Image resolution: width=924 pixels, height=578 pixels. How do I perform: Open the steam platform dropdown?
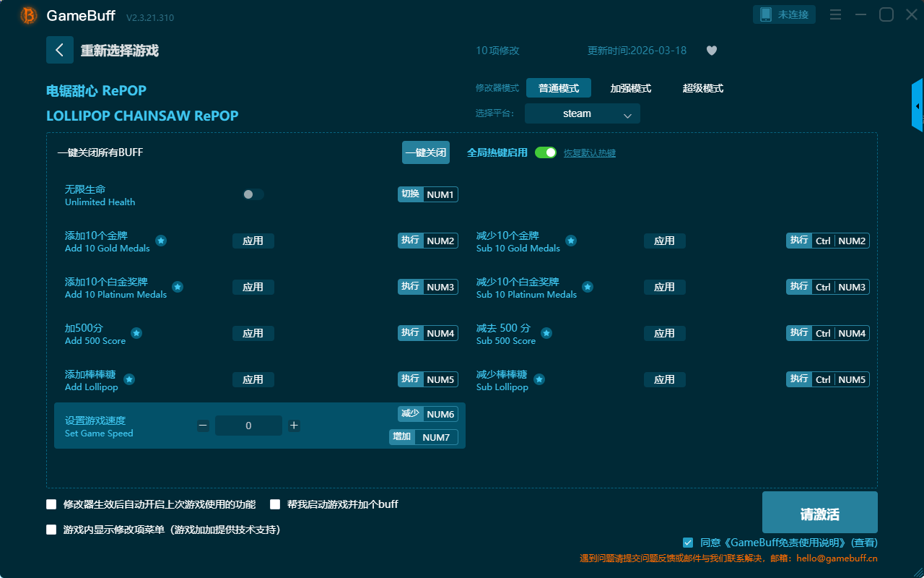[582, 113]
